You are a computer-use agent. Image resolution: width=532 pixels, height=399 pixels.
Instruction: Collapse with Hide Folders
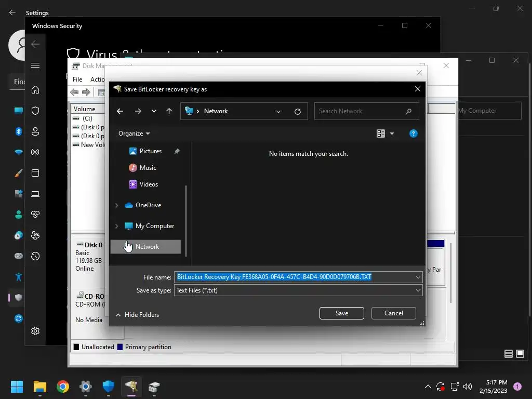point(137,315)
